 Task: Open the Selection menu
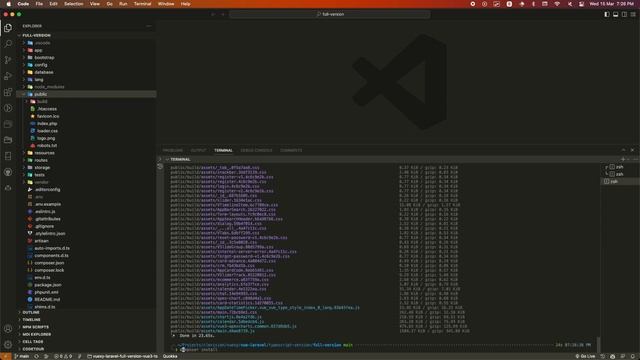pos(74,4)
